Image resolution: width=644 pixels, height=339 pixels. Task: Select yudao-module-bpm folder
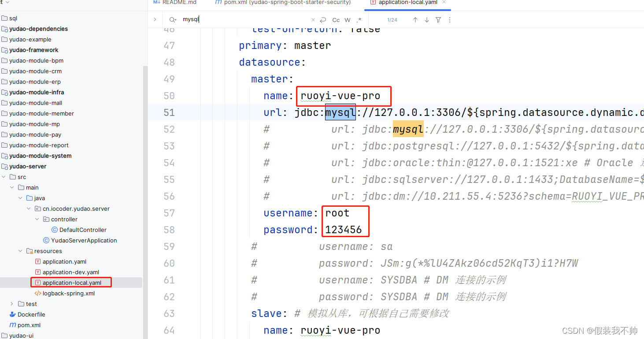pyautogui.click(x=36, y=60)
